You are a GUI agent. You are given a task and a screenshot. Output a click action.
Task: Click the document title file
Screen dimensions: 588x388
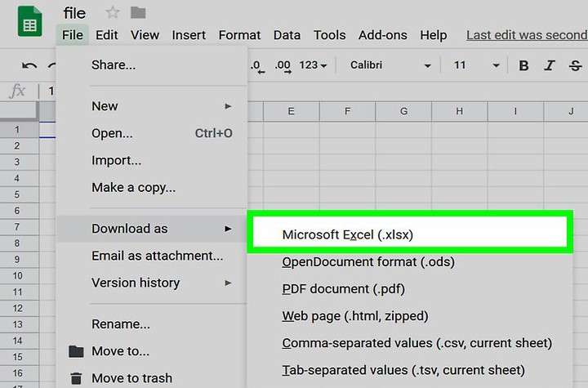click(74, 13)
